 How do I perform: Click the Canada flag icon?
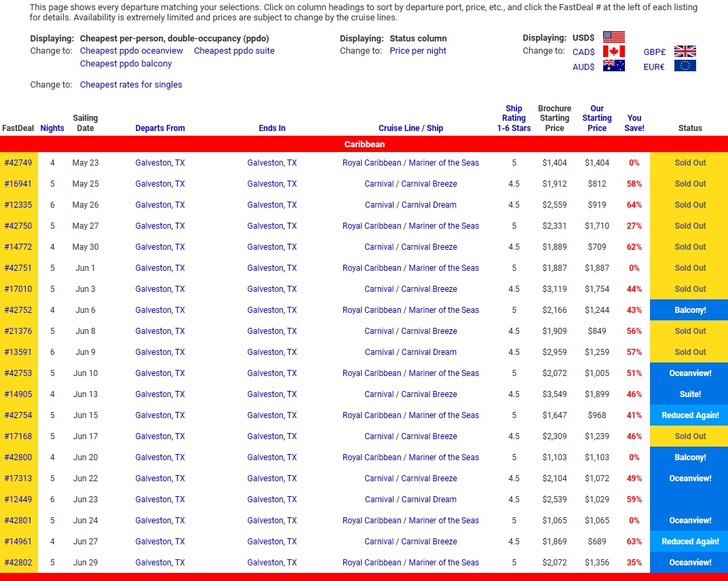[614, 52]
